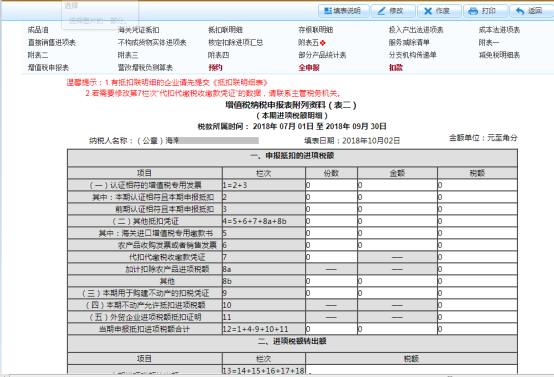Select 份数 field in row 2
The width and height of the screenshot is (554, 377).
point(331,197)
